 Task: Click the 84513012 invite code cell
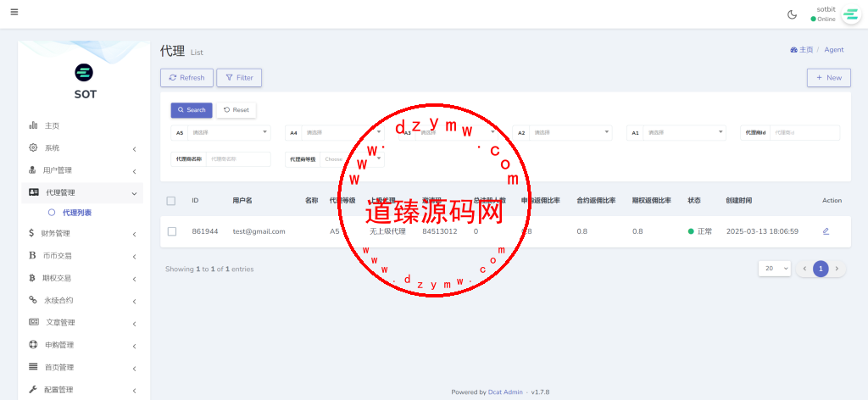pos(440,231)
